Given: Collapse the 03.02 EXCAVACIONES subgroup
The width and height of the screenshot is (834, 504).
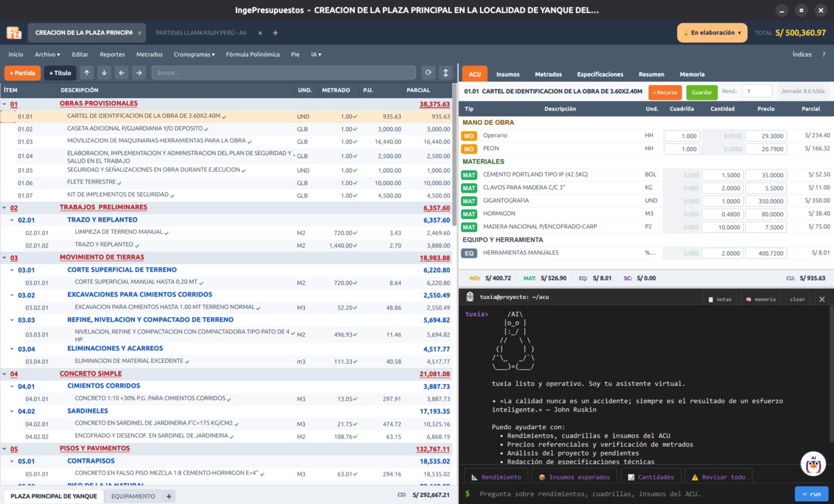Looking at the screenshot, I should click(12, 296).
